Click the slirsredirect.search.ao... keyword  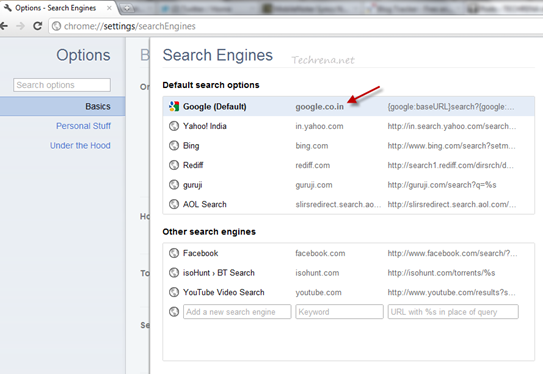click(338, 204)
